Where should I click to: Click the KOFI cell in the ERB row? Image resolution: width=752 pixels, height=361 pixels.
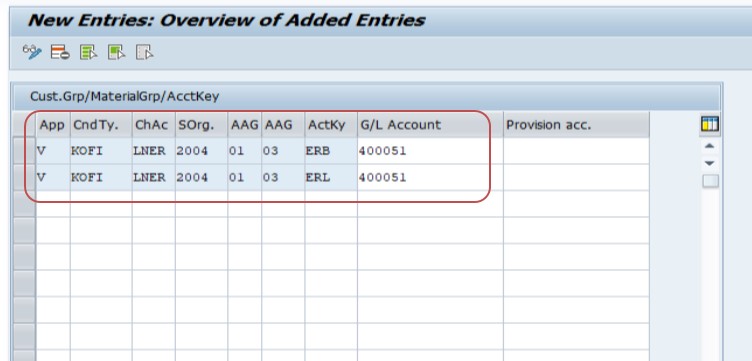pyautogui.click(x=101, y=151)
